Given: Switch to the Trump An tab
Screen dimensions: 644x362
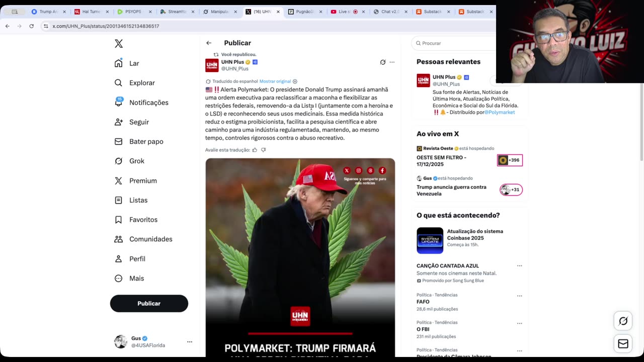Looking at the screenshot, I should pos(49,12).
